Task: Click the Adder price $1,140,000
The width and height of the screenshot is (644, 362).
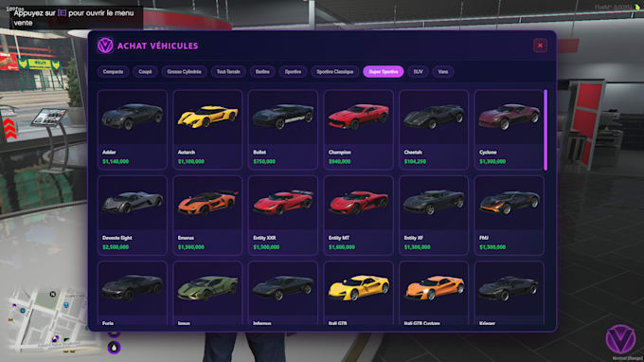Action: click(116, 161)
